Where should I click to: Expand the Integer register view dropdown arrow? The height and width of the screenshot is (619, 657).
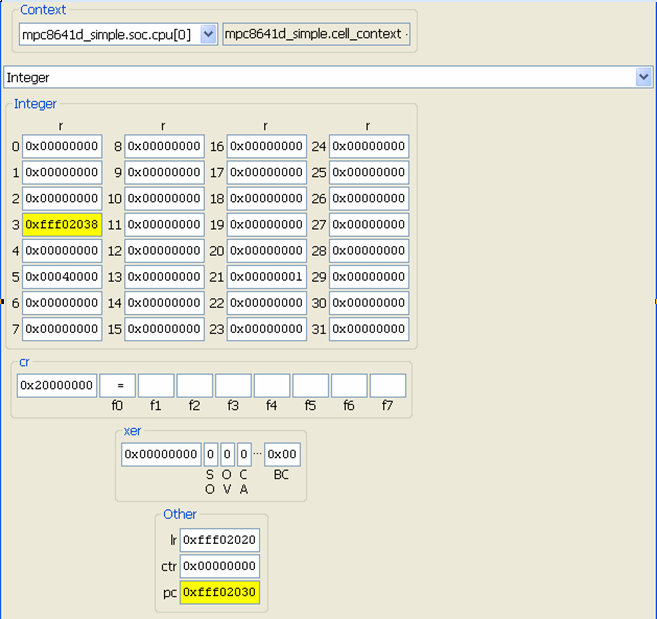[643, 77]
